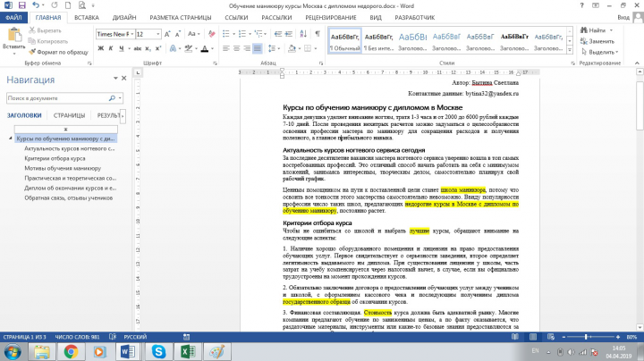Collapse the ribbon with the arrow
Viewport: 644px width, 361px height.
[637, 63]
